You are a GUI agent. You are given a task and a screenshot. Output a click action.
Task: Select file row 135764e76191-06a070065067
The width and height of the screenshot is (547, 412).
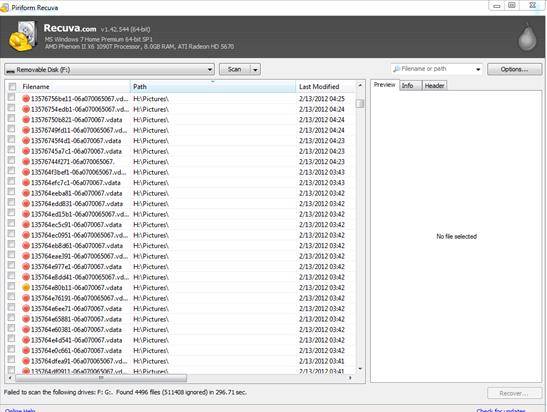[x=181, y=298]
